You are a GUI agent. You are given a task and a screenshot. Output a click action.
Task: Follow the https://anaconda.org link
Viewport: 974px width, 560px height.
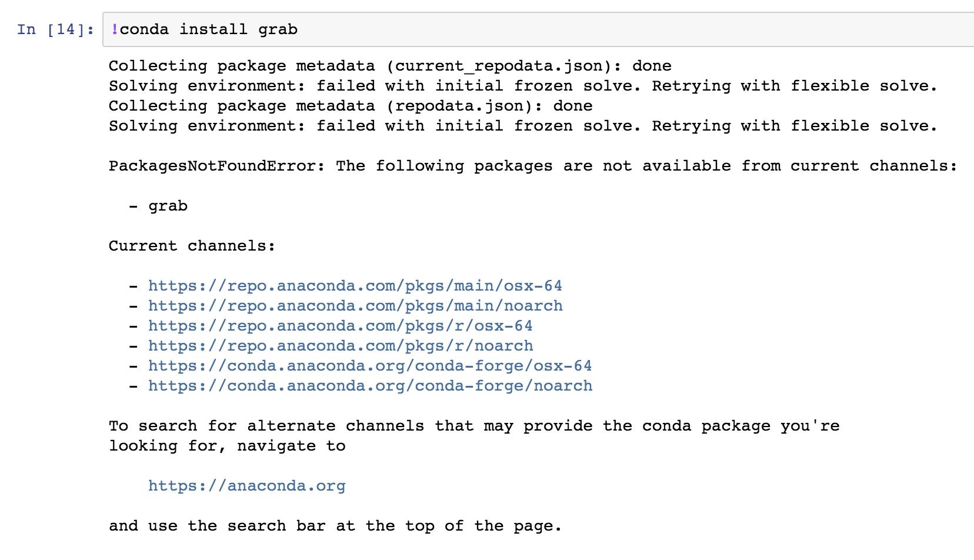(246, 486)
